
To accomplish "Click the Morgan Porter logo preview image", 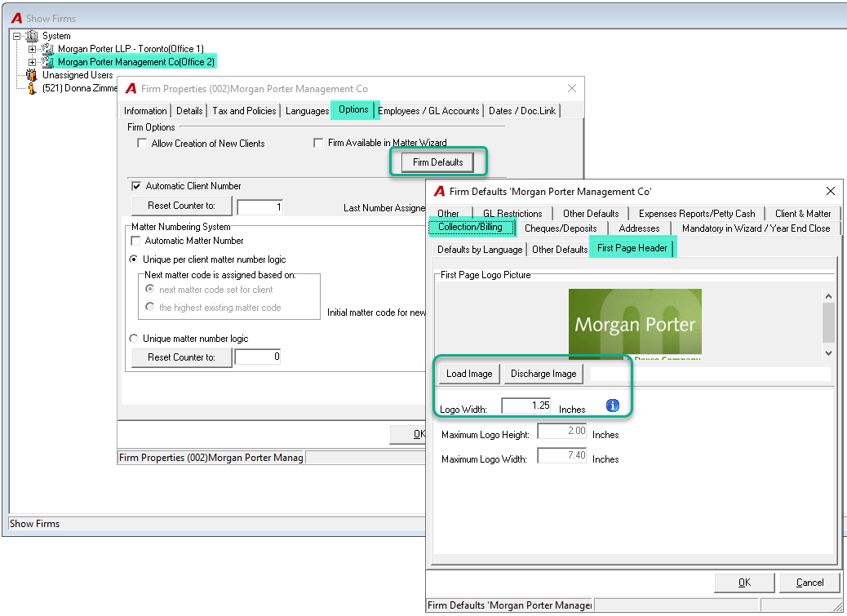I will (x=635, y=324).
